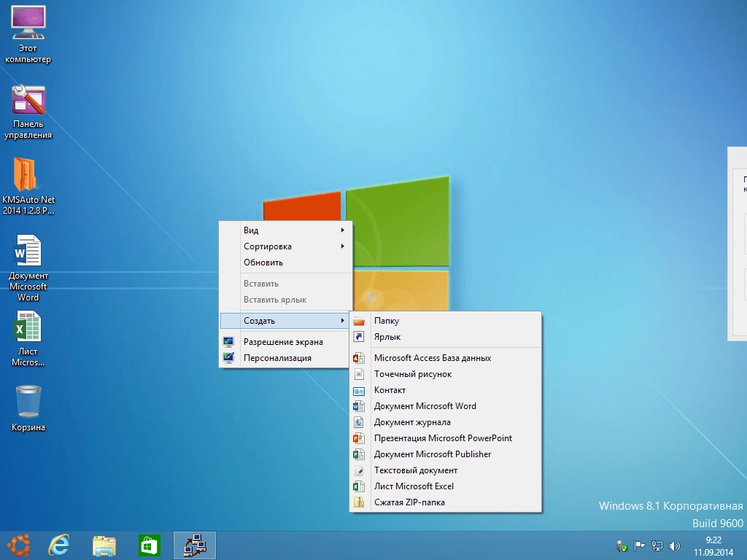Select Обновить to refresh the desktop
This screenshot has height=560, width=747.
[285, 262]
